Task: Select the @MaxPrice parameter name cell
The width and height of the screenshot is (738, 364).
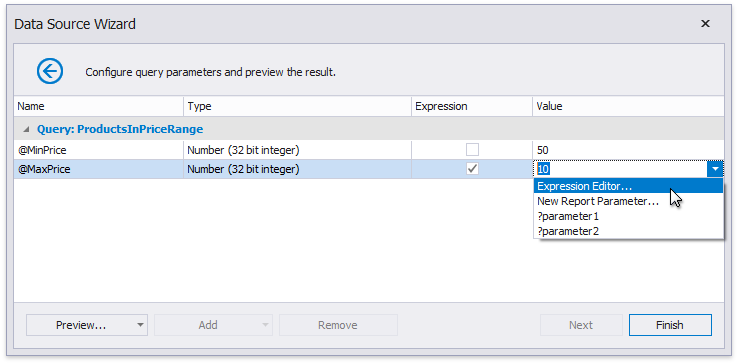Action: 98,169
